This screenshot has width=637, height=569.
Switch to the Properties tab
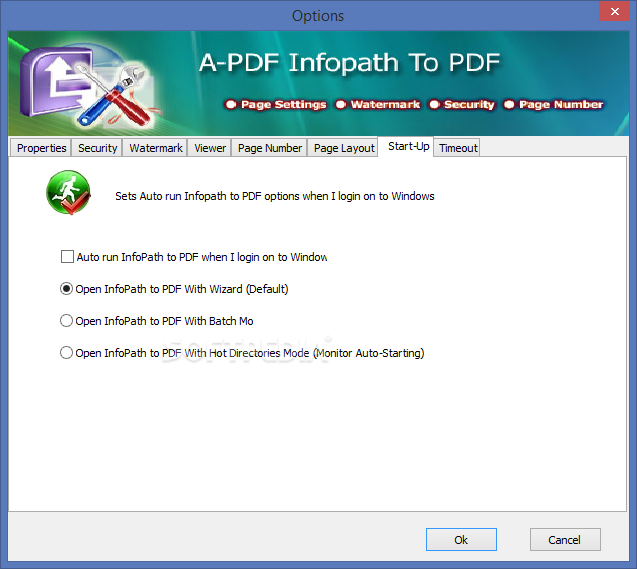[x=41, y=148]
